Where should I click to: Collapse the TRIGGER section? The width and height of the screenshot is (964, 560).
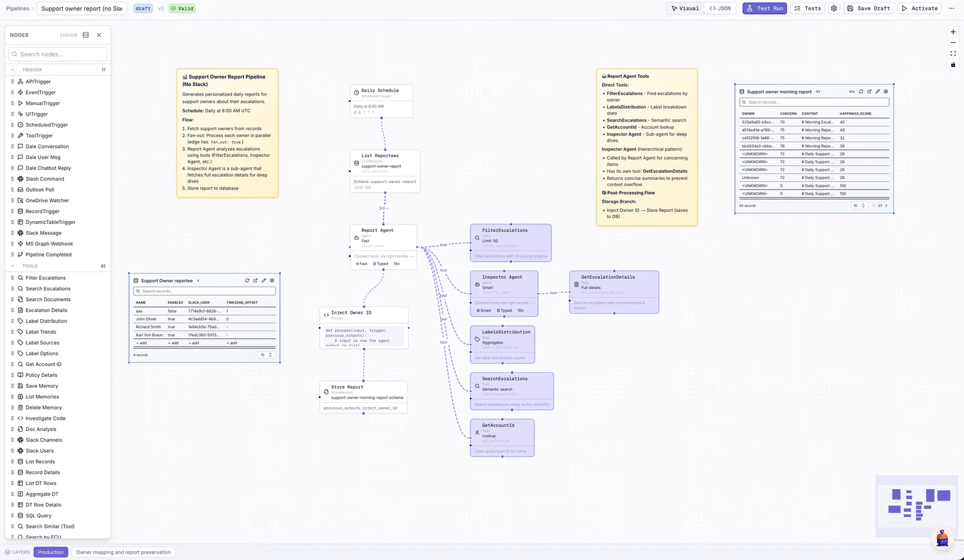(13, 70)
